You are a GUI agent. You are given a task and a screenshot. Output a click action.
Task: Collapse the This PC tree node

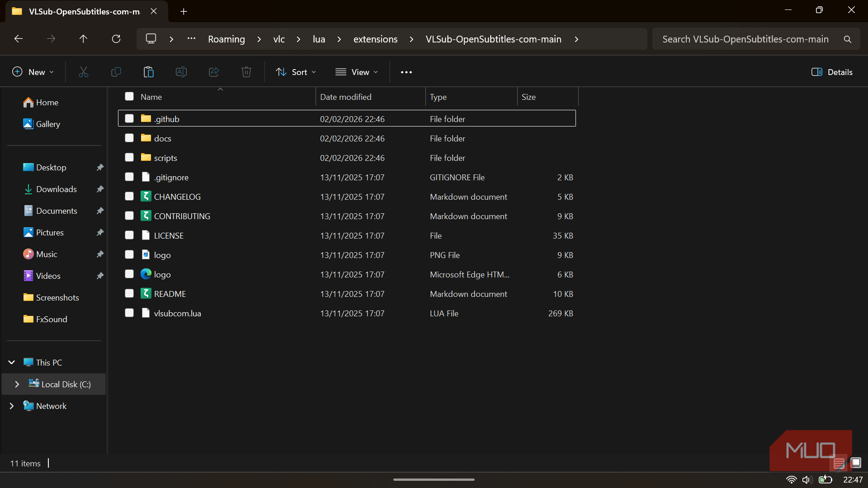(x=12, y=362)
